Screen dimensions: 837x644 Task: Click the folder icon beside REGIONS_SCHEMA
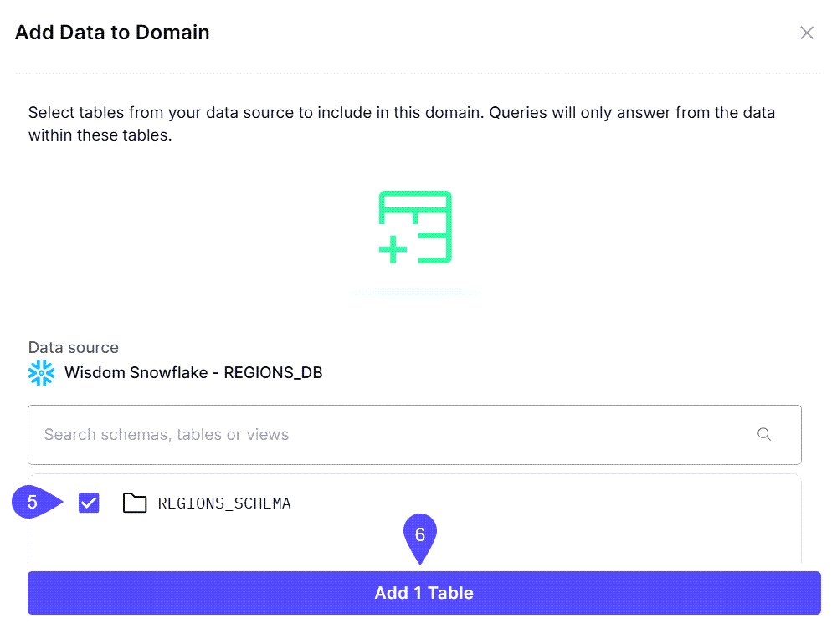(135, 503)
